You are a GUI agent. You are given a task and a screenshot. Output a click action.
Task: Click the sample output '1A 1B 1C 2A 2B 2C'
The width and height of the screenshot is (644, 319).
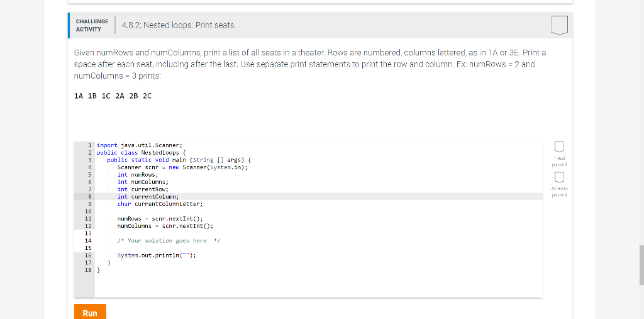(x=113, y=96)
